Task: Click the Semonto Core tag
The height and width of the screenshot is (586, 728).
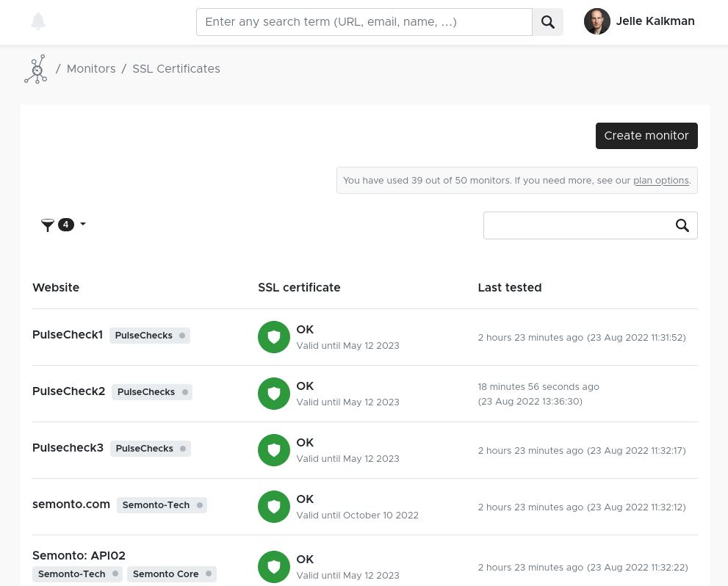Action: 166,574
